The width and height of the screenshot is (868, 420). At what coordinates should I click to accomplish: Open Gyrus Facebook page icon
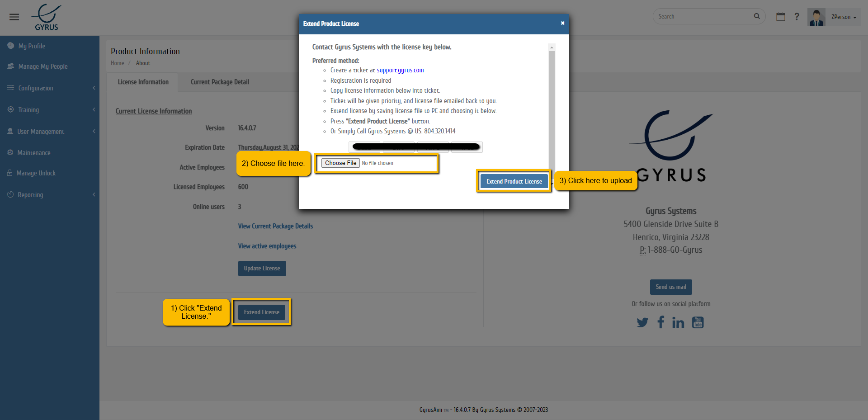click(660, 322)
